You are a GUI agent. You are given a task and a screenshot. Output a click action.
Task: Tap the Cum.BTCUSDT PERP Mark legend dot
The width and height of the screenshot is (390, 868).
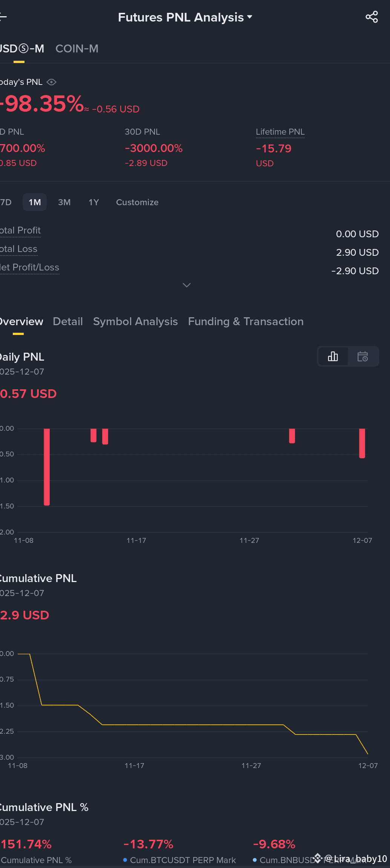point(125,860)
